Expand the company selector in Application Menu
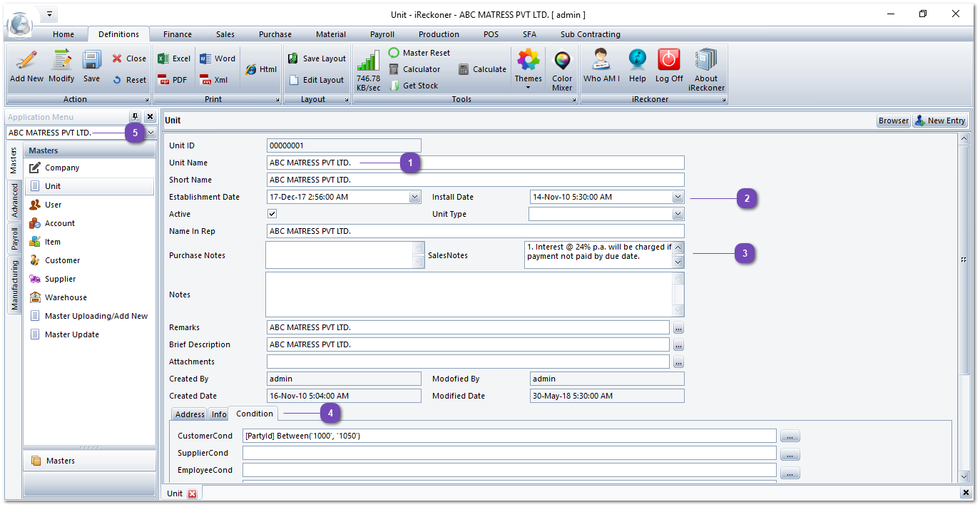This screenshot has height=507, width=980. coord(150,133)
